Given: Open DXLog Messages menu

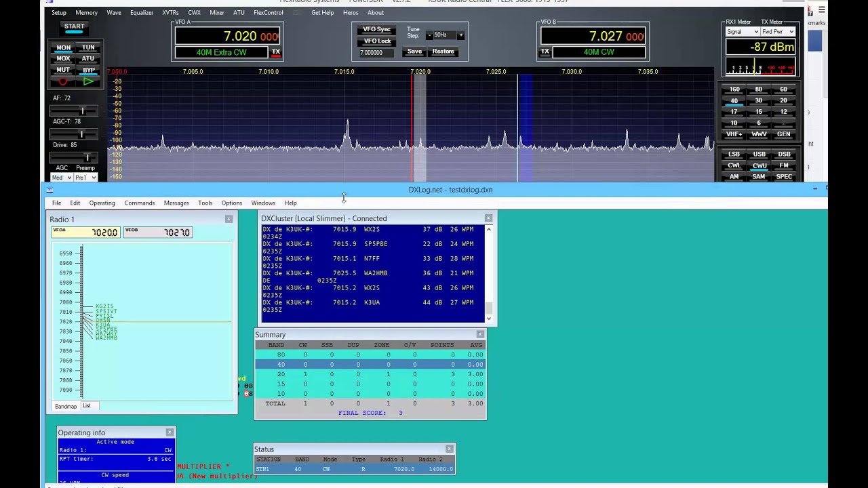Looking at the screenshot, I should (x=176, y=203).
